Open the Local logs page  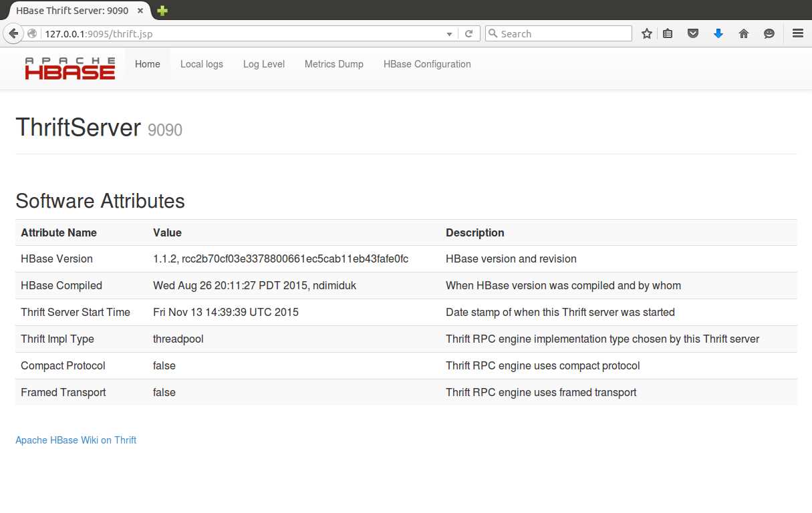click(x=201, y=64)
